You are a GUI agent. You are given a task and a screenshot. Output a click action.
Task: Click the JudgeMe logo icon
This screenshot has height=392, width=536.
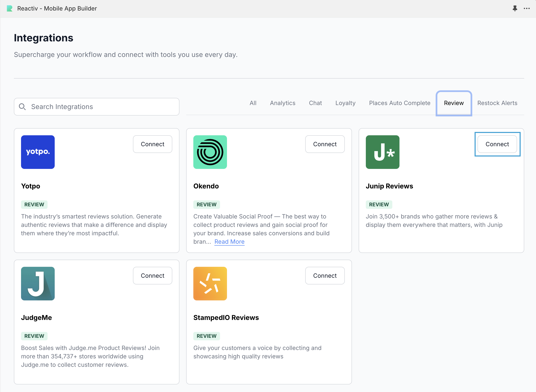pos(38,284)
